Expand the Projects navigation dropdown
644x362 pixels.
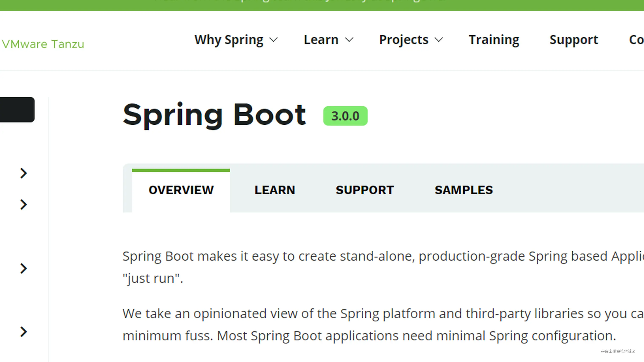[x=411, y=40]
